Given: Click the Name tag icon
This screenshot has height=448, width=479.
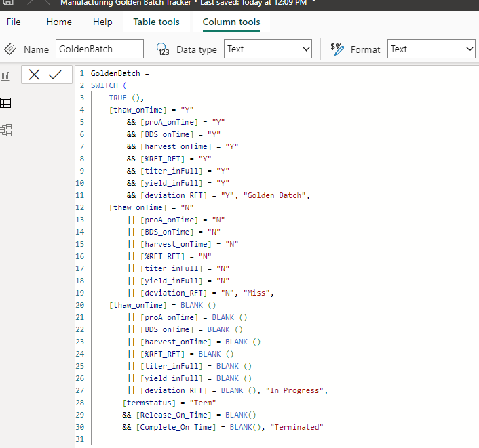Looking at the screenshot, I should click(10, 49).
